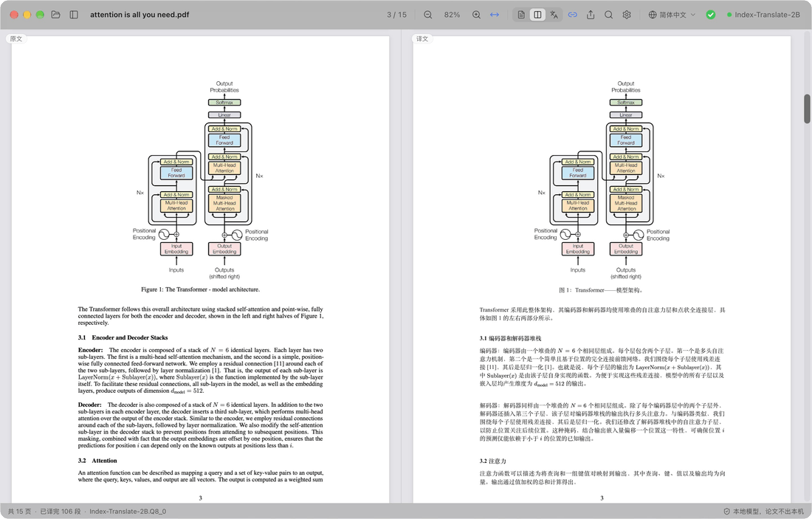This screenshot has height=519, width=812.
Task: Click the green translation-complete checkmark
Action: click(711, 15)
